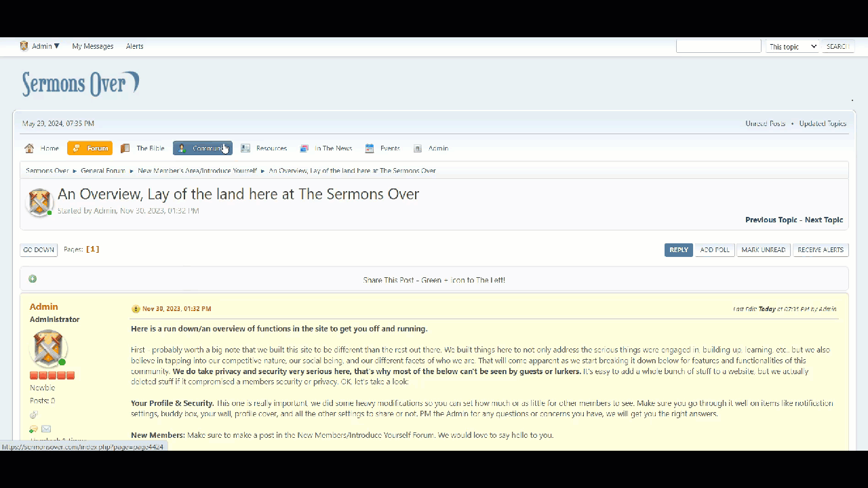Click inside the search input field
Viewport: 868px width, 488px height.
coord(718,47)
